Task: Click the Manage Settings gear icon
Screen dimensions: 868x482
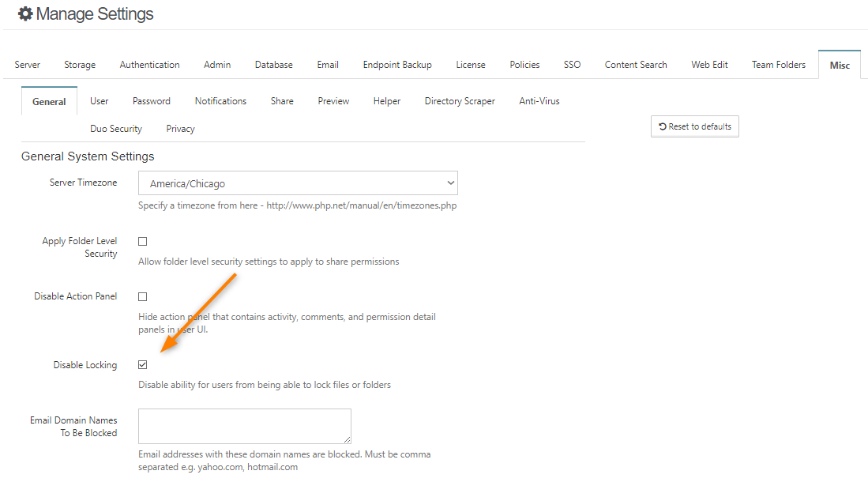Action: click(x=25, y=14)
